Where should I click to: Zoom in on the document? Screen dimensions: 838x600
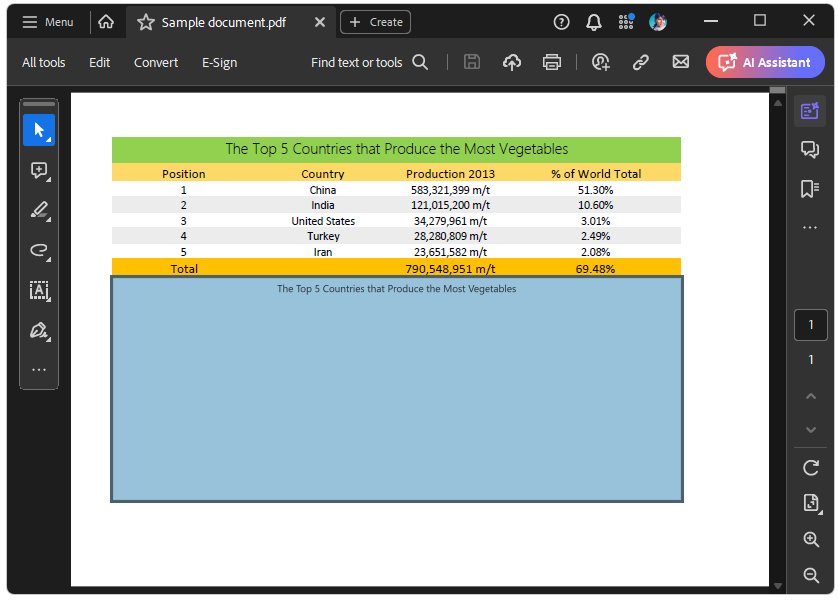coord(811,539)
